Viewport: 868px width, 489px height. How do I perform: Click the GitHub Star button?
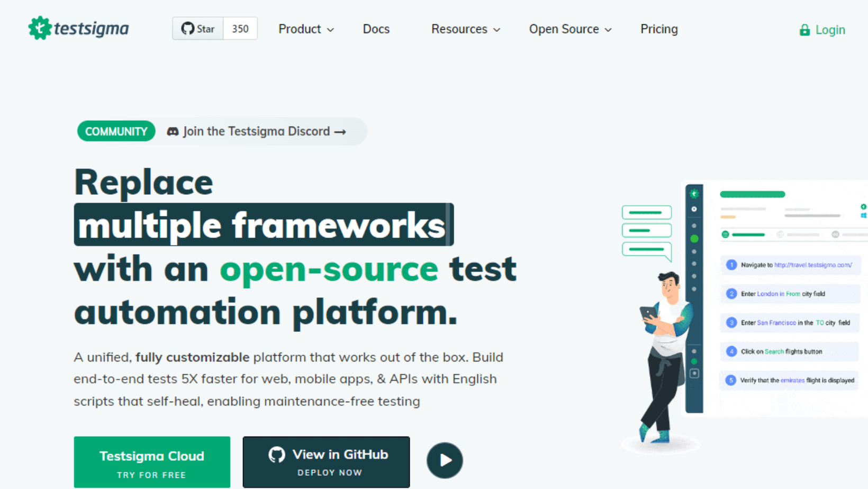pos(198,29)
